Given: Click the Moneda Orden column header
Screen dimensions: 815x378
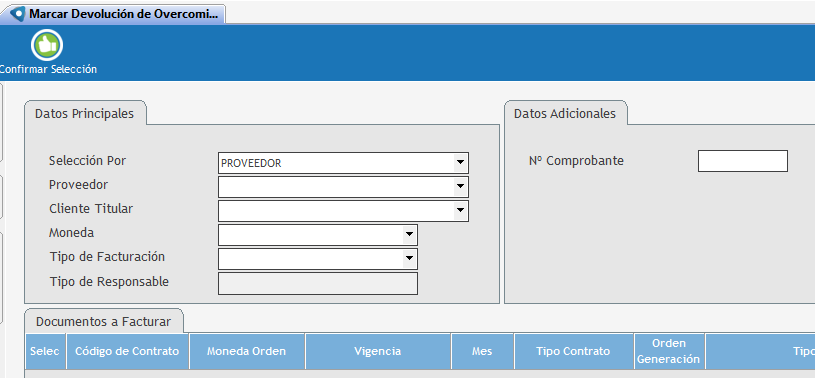Looking at the screenshot, I should (247, 351).
